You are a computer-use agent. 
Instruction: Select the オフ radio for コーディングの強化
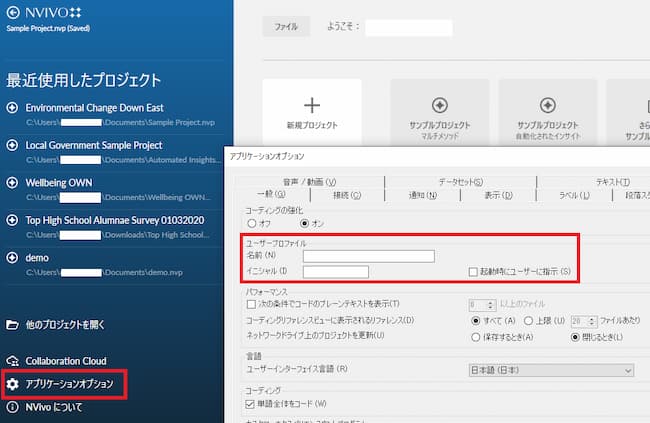pos(252,224)
